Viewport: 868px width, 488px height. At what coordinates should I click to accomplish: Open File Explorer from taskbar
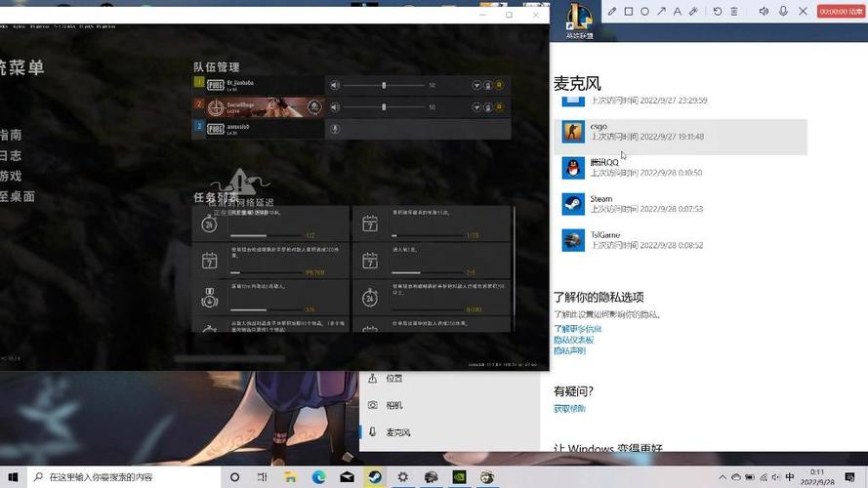coord(290,477)
